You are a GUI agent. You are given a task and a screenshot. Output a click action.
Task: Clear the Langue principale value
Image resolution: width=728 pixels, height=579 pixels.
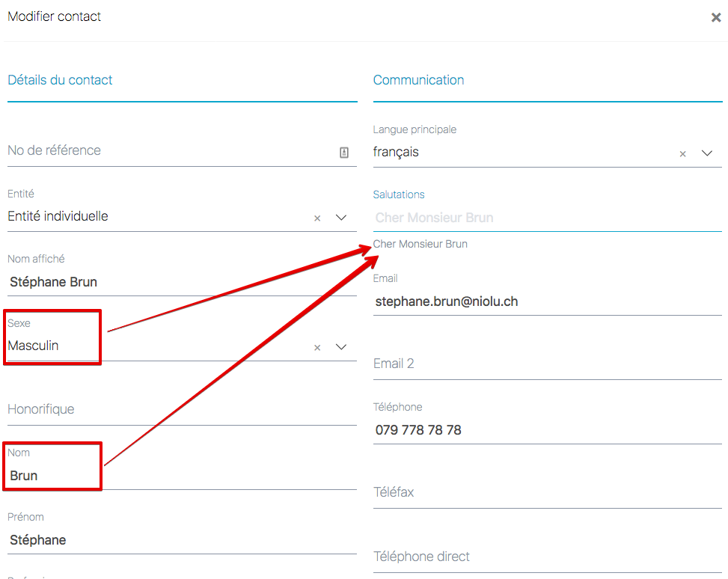tap(682, 154)
